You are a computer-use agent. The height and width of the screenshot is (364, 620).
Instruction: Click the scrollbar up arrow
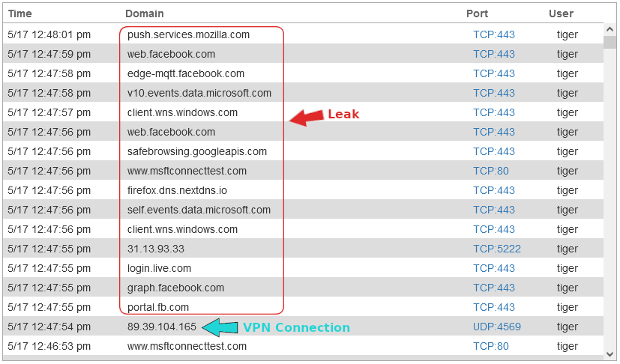tap(610, 30)
